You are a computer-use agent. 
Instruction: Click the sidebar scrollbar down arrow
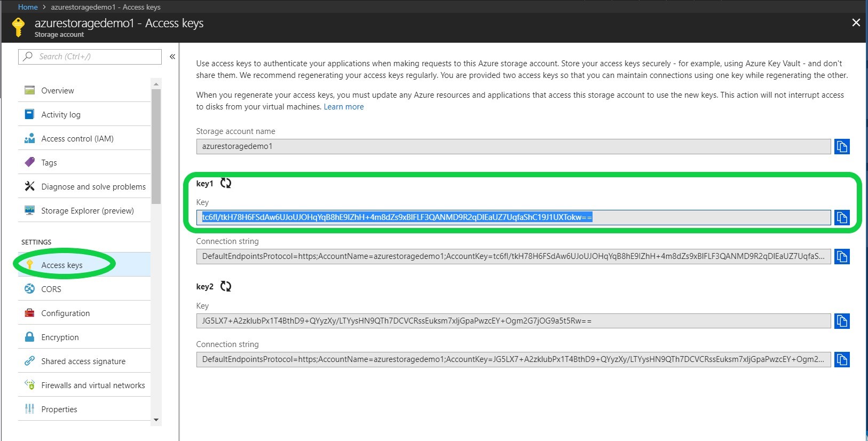tap(156, 420)
